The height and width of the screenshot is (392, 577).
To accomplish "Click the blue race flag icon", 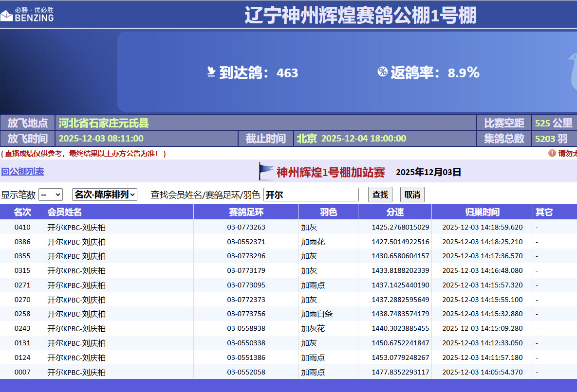I will click(266, 172).
